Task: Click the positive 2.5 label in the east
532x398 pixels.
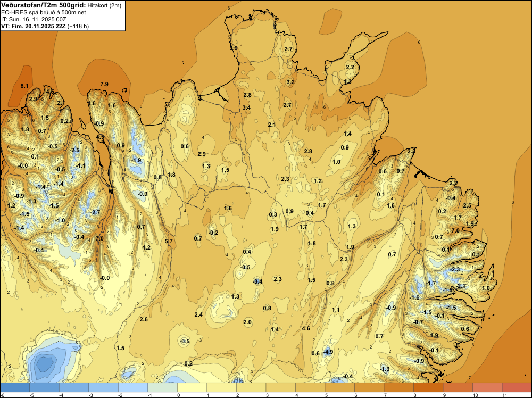Action: click(467, 205)
